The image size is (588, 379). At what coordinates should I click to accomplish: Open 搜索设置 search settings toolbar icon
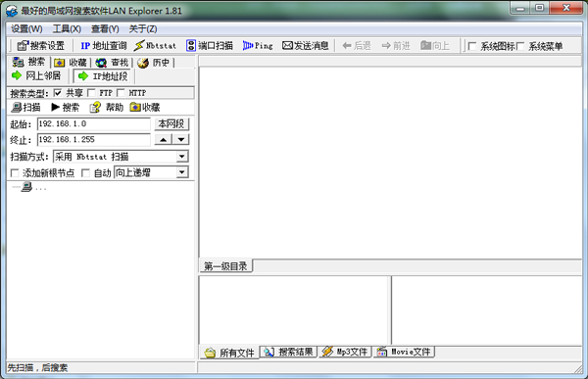(41, 46)
